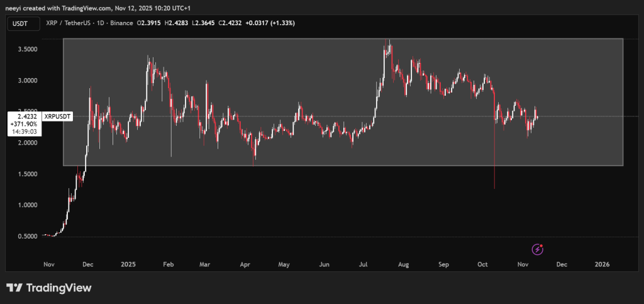This screenshot has width=644, height=304.
Task: Click the 2025 label on time axis
Action: pyautogui.click(x=128, y=265)
